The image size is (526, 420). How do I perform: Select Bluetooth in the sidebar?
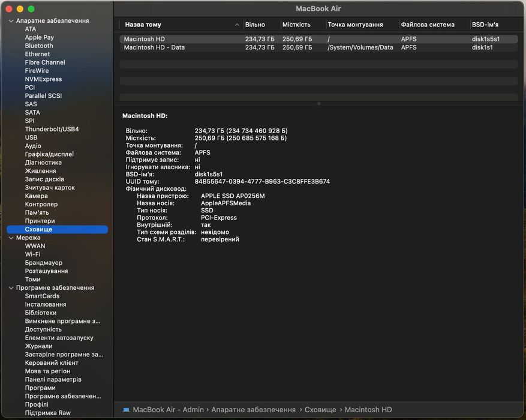(39, 46)
